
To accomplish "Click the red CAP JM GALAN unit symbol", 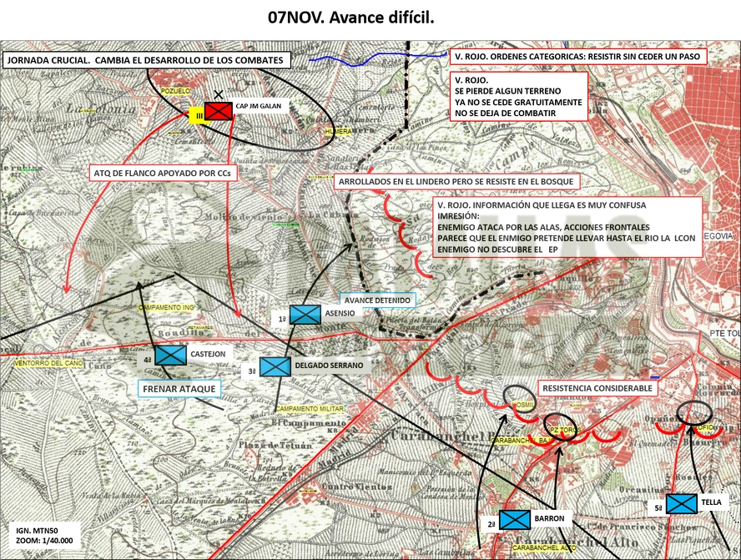I will (219, 111).
